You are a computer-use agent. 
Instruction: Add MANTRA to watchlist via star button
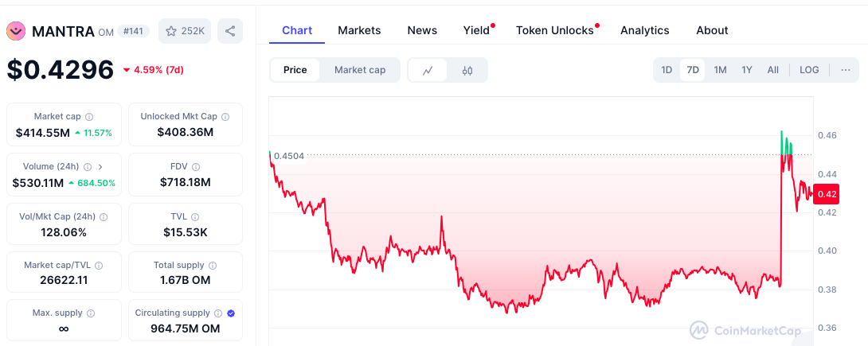(185, 31)
